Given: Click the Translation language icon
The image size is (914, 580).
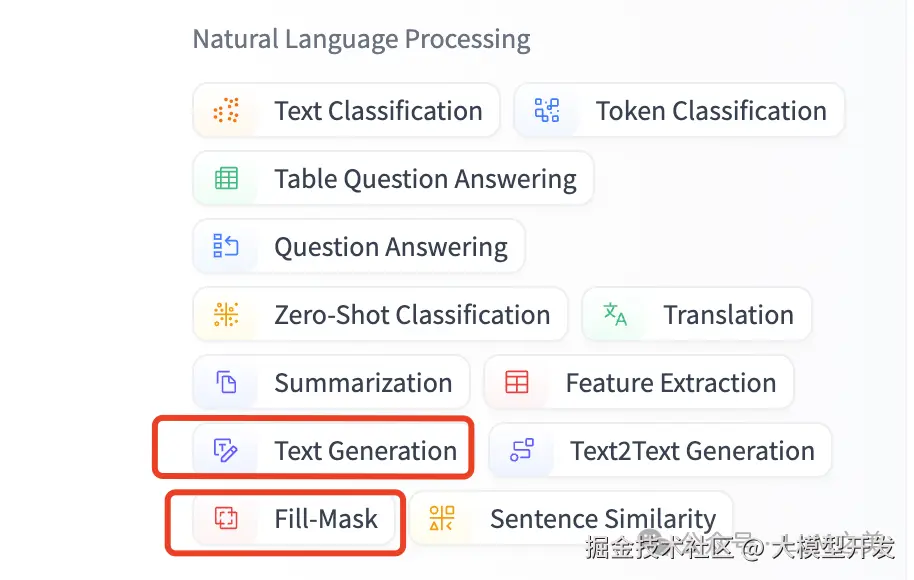Looking at the screenshot, I should click(x=615, y=315).
